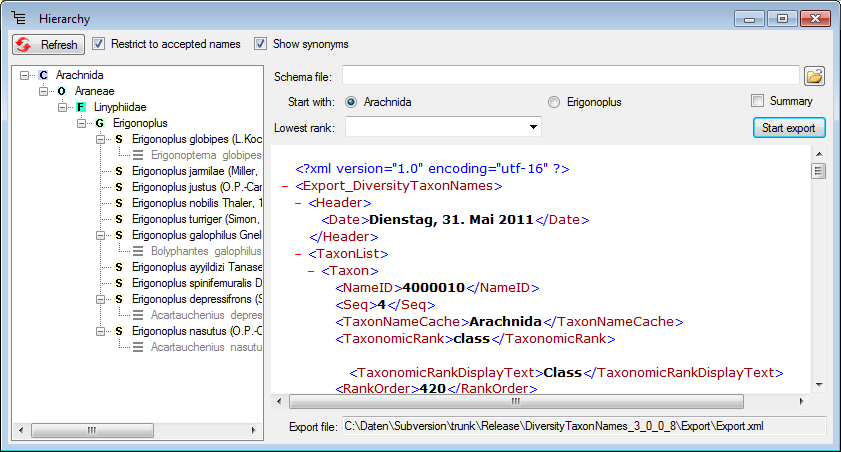This screenshot has width=841, height=452.
Task: Select the class icon next to Arachnida
Action: pos(43,75)
